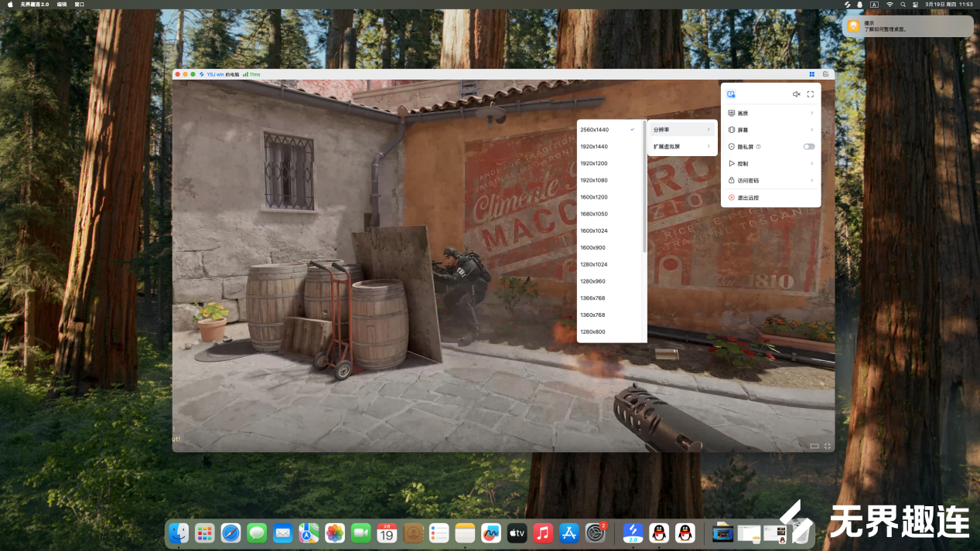Click the blue grid icon in title bar

click(x=812, y=74)
